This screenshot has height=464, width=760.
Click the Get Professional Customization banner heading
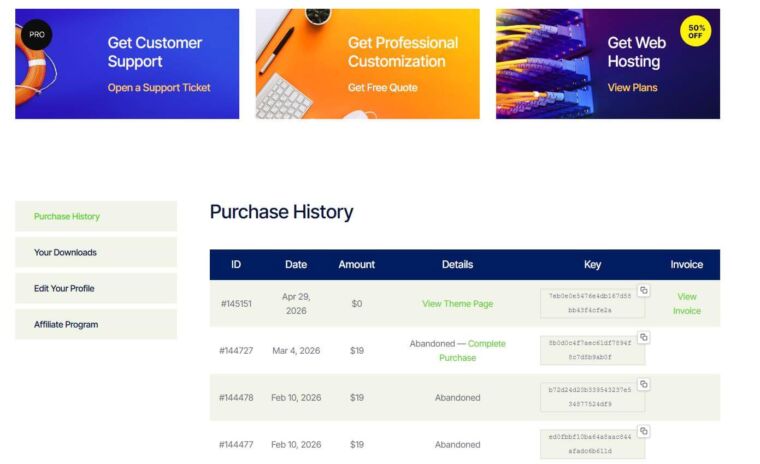(x=403, y=52)
